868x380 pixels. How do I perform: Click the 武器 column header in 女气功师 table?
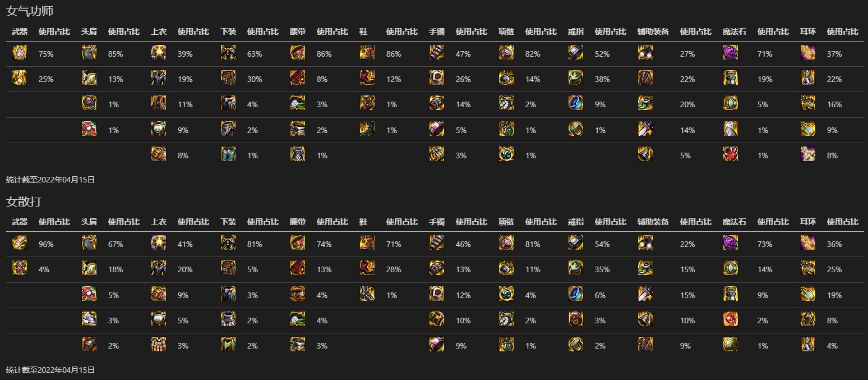[x=20, y=32]
